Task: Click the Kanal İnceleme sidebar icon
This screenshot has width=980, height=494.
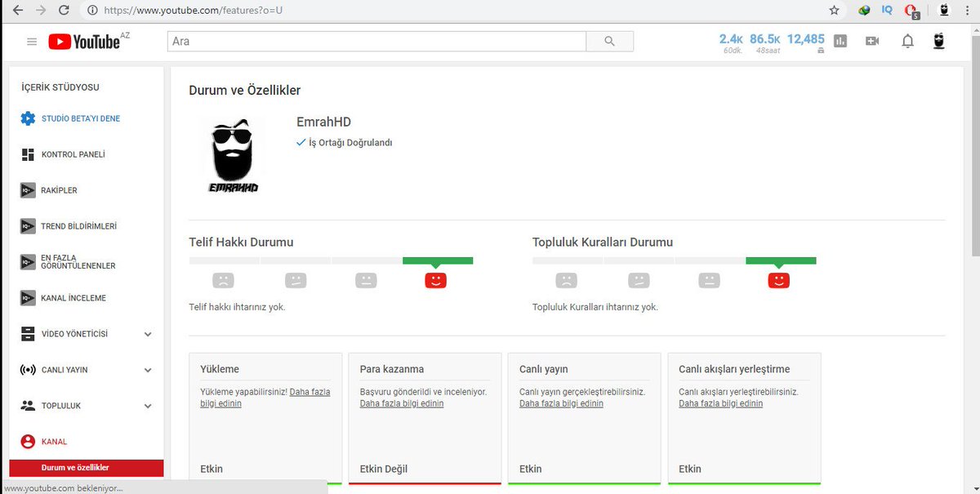Action: tap(28, 298)
